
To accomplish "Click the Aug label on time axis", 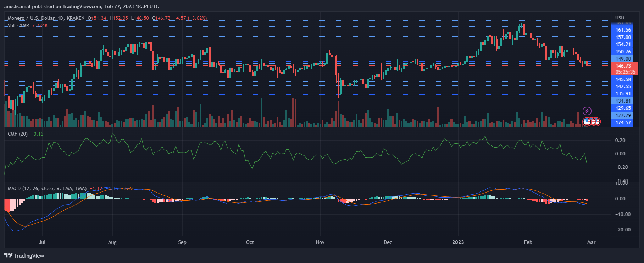I will click(112, 242).
